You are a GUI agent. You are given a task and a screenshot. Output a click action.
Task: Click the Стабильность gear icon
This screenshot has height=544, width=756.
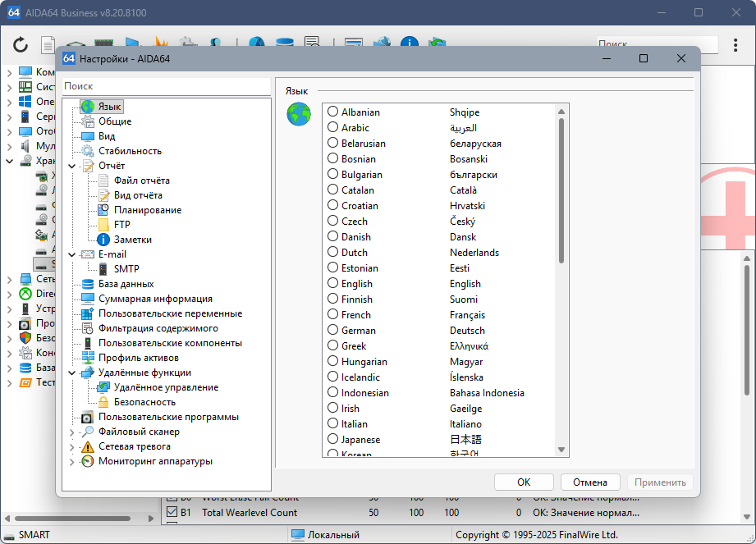tap(88, 151)
